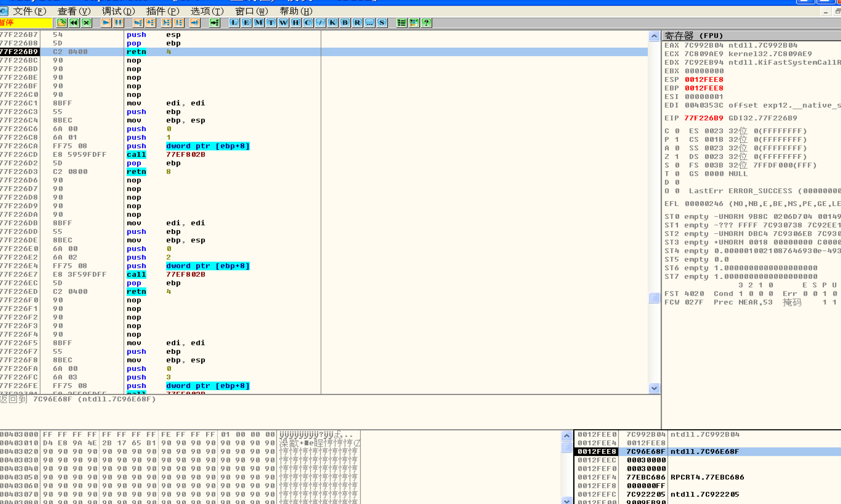The width and height of the screenshot is (841, 504).
Task: Open a file with the folder icon
Action: point(61,23)
